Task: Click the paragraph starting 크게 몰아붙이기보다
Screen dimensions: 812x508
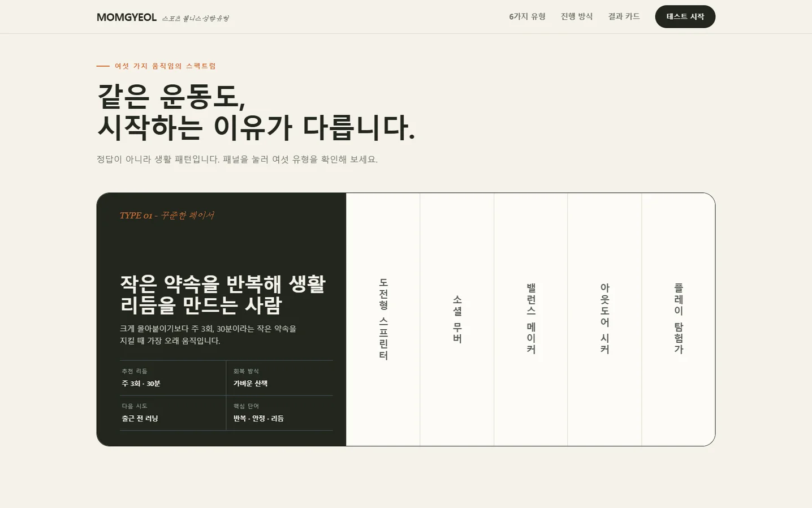Action: [208, 334]
